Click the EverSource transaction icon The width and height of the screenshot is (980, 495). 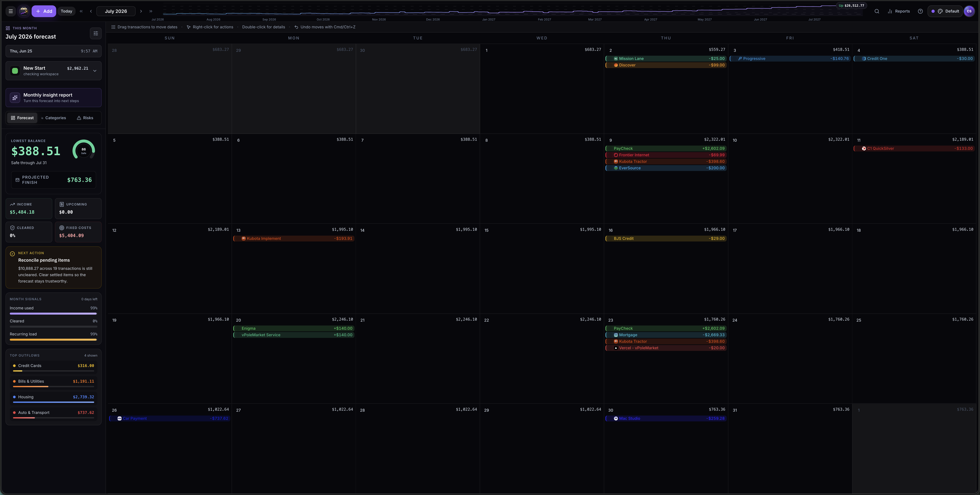(x=616, y=168)
